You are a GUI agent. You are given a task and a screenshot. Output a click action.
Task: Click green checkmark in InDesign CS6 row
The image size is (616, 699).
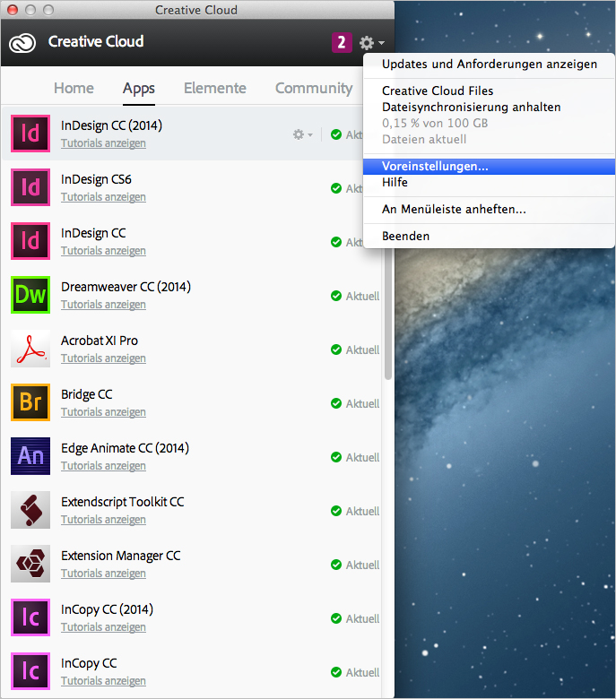[336, 188]
